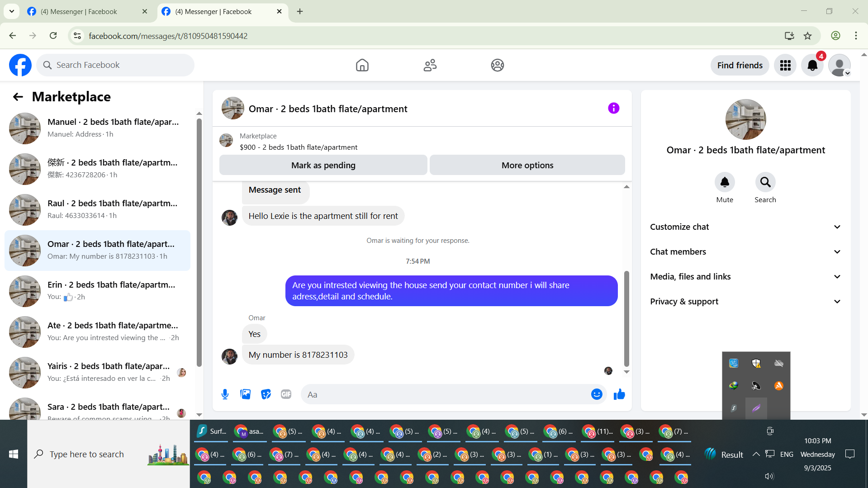Open the Notifications bell with 4 badge
Image resolution: width=868 pixels, height=488 pixels.
pos(812,65)
